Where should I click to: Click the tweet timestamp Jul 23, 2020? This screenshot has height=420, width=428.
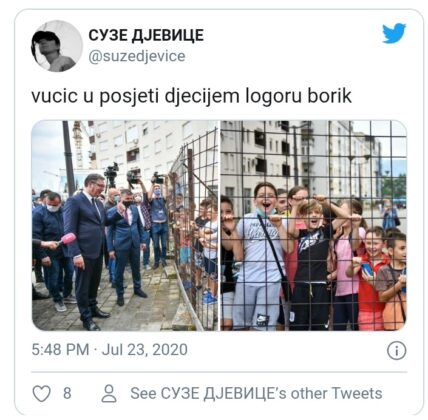tap(144, 350)
